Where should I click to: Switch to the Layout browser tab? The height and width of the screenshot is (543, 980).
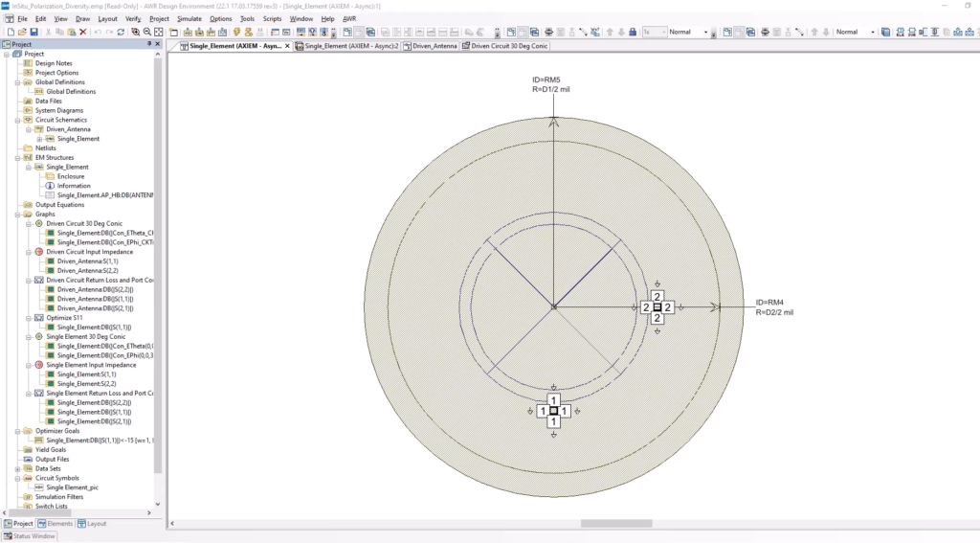[92, 524]
